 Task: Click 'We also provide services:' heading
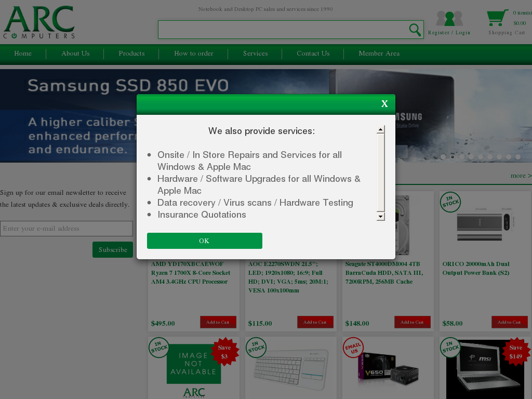click(262, 131)
